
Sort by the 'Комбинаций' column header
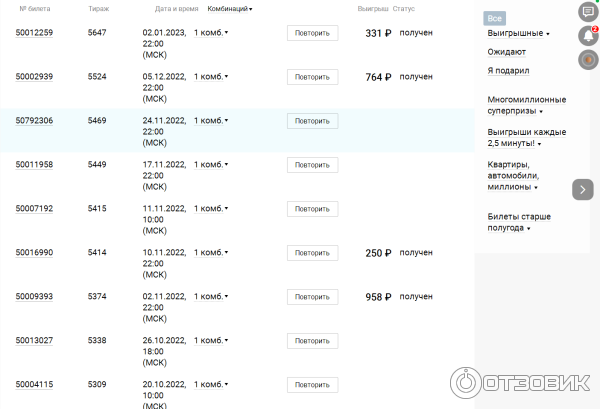pos(229,9)
